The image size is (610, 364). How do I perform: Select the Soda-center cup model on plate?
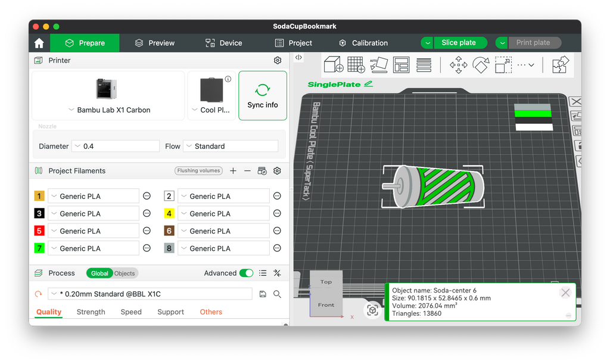click(x=439, y=186)
